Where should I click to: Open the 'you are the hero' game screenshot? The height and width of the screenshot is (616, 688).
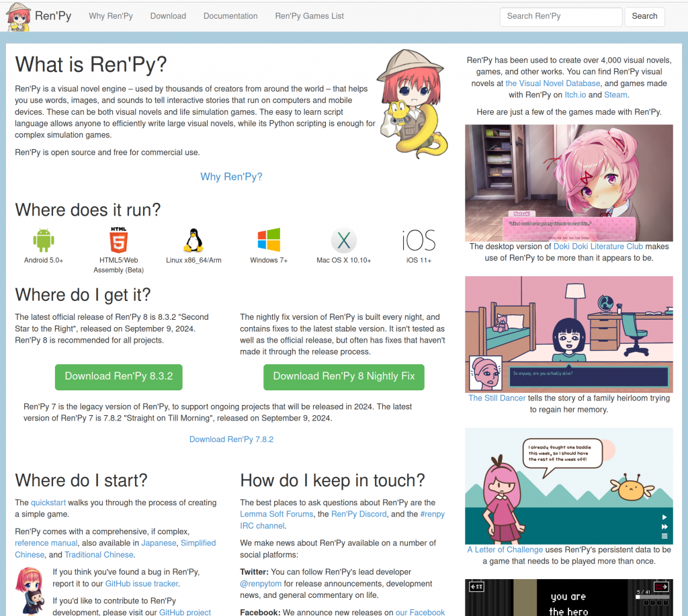point(568,598)
